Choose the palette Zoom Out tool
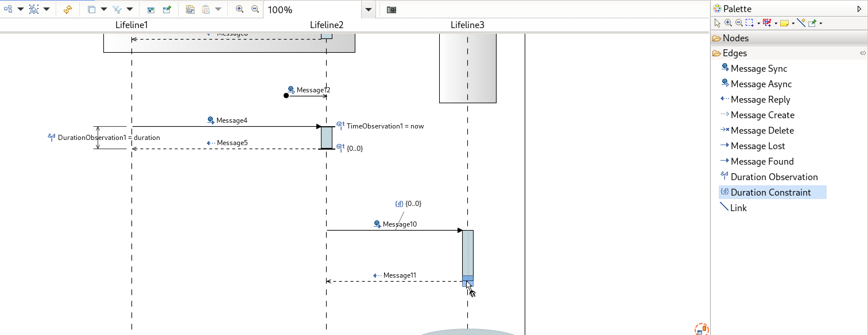The width and height of the screenshot is (868, 335). pos(739,23)
